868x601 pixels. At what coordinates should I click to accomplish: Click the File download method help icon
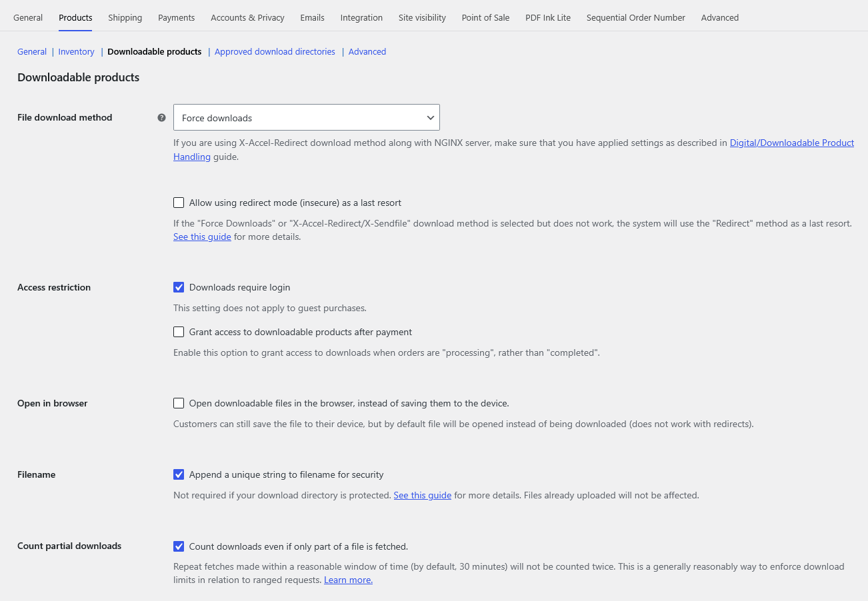click(x=161, y=118)
